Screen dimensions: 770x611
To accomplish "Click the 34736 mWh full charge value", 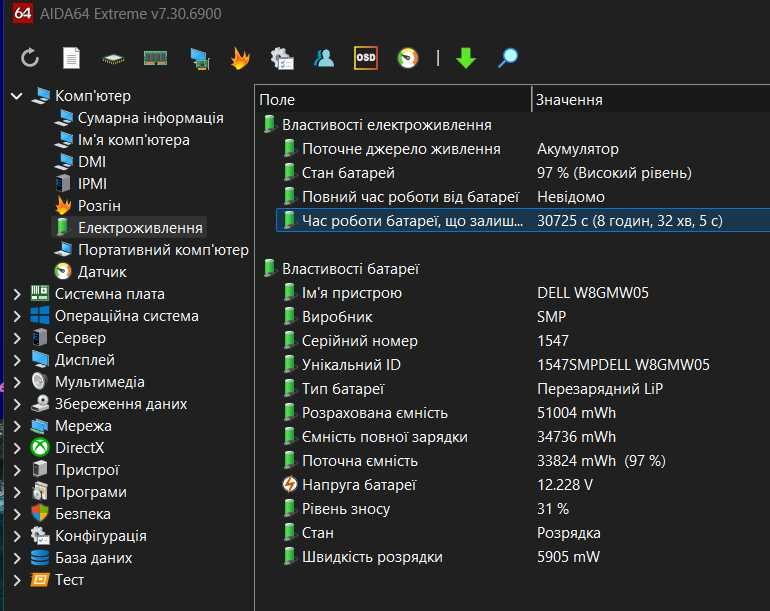I will click(577, 437).
